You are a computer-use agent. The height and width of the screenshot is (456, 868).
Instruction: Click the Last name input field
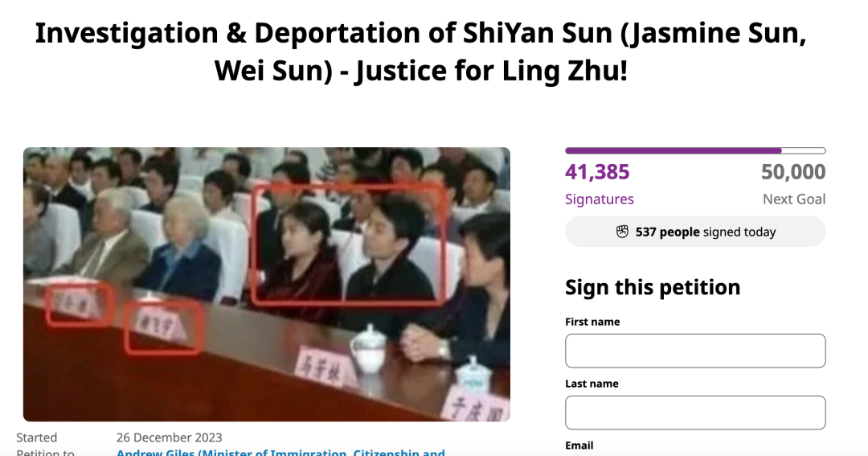(x=695, y=413)
